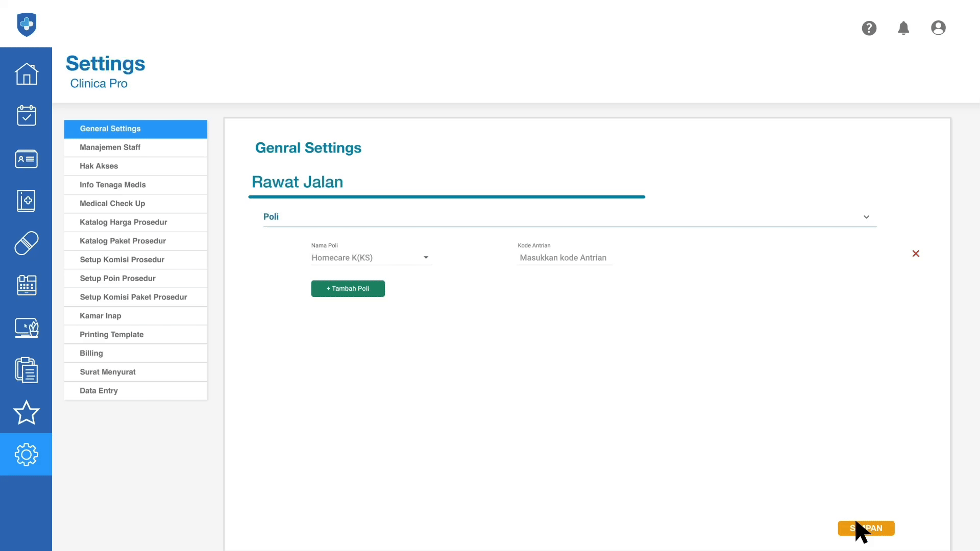Click the star favorites icon
This screenshot has width=980, height=551.
(x=26, y=412)
